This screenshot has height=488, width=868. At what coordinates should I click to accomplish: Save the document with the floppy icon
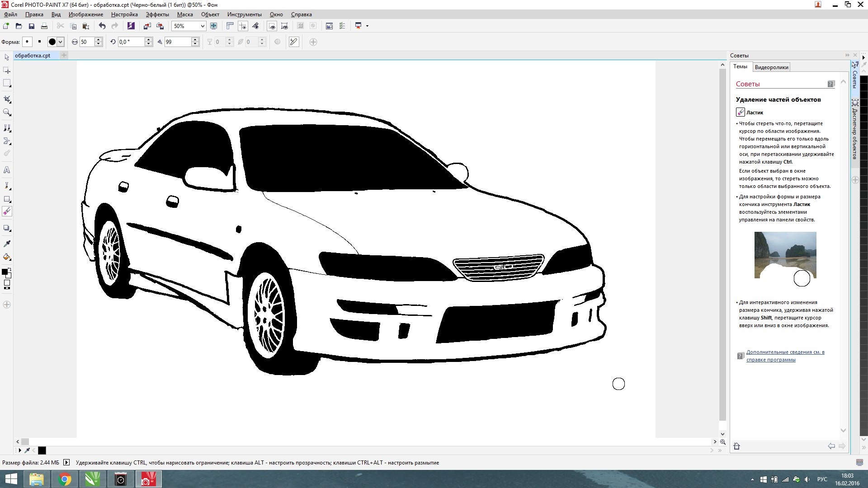click(31, 26)
